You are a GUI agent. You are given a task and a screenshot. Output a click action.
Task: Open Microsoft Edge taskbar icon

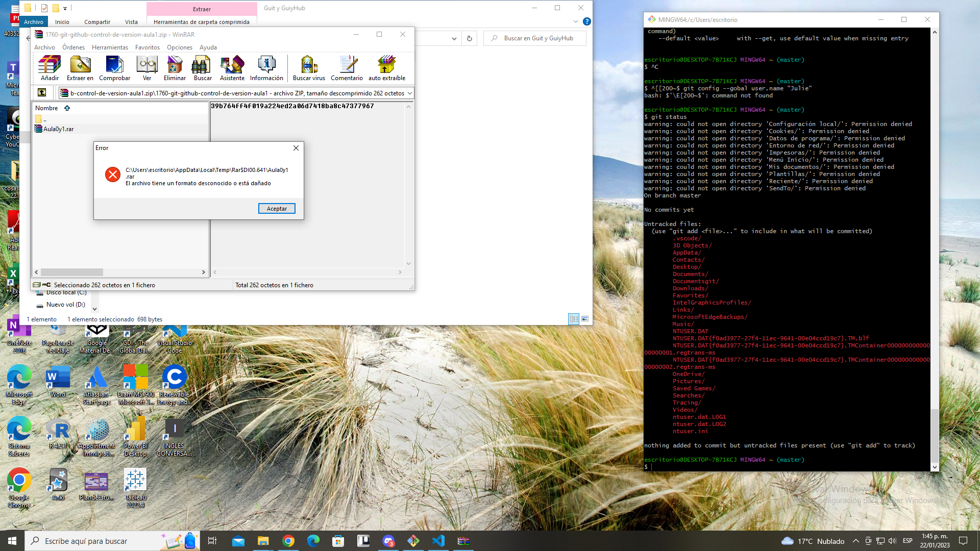[313, 541]
